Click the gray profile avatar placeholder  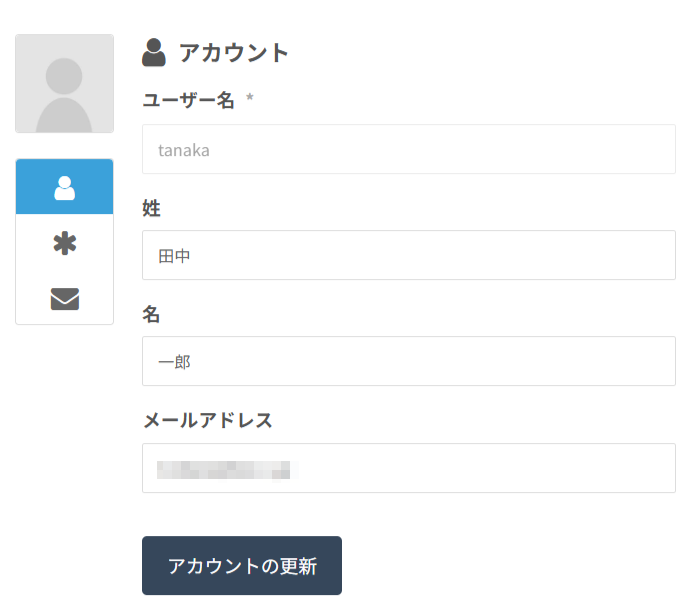click(x=65, y=84)
